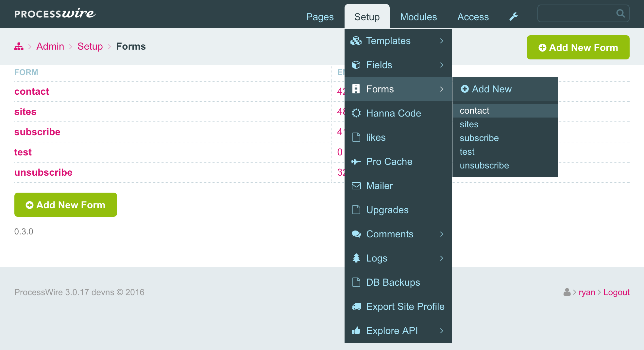Viewport: 644px width, 350px height.
Task: Choose Export Site Profile menu entry
Action: (398, 307)
